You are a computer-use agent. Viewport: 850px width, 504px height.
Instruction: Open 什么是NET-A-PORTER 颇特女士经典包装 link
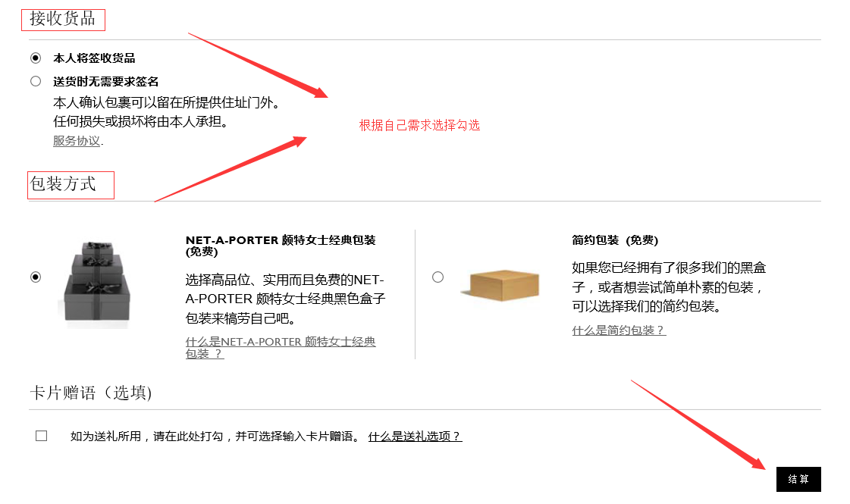[x=281, y=347]
